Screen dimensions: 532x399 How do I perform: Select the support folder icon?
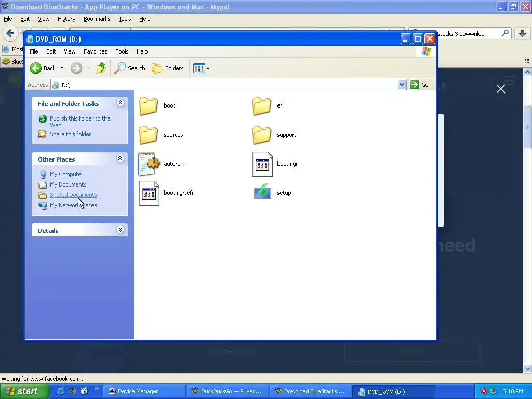point(262,135)
